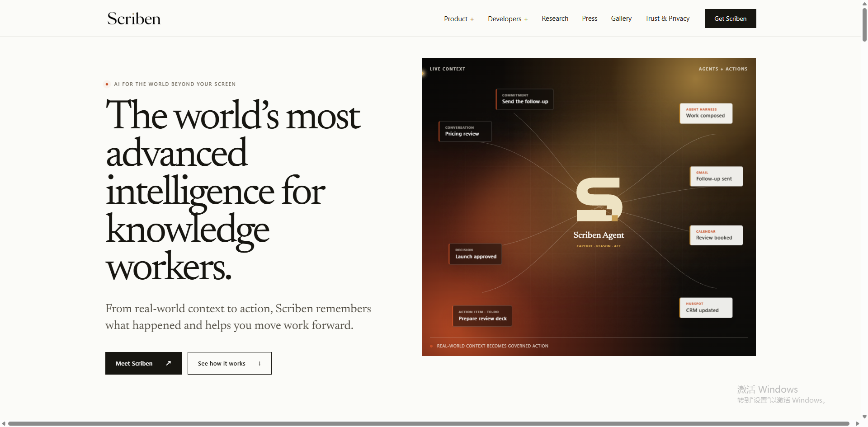Image resolution: width=868 pixels, height=427 pixels.
Task: Open the Research page
Action: click(555, 19)
